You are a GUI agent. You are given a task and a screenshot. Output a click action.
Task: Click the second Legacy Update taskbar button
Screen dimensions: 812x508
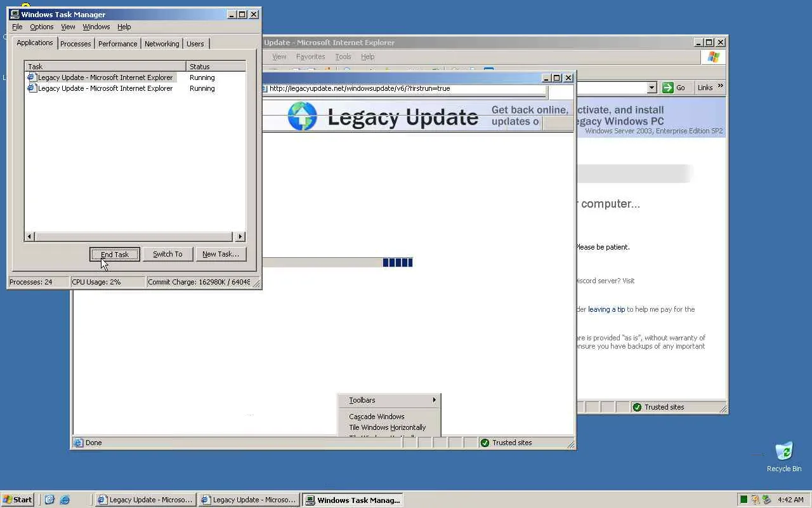coord(249,500)
